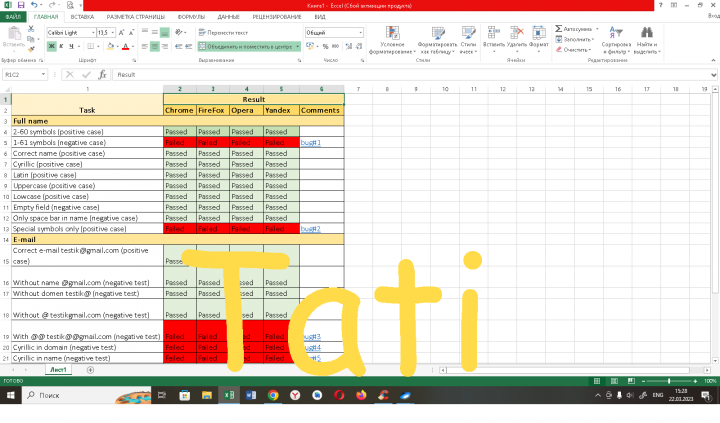Click Fill (Заполнить) button

click(x=574, y=39)
